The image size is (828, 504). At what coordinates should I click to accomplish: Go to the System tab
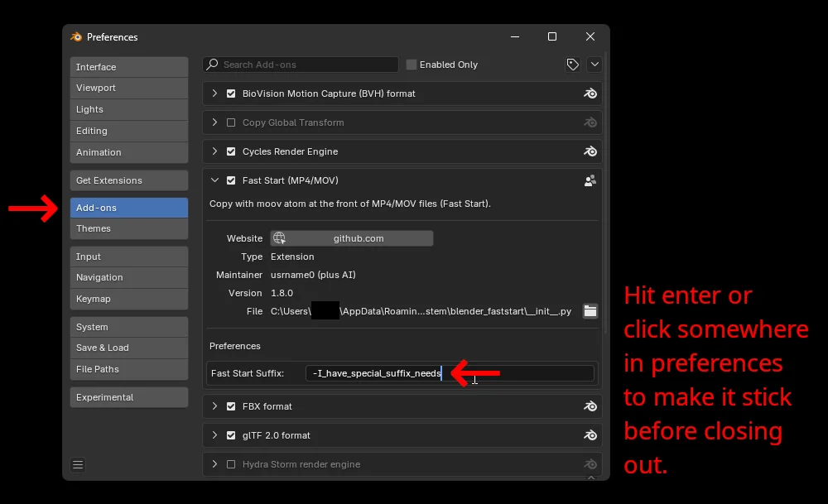coord(129,327)
